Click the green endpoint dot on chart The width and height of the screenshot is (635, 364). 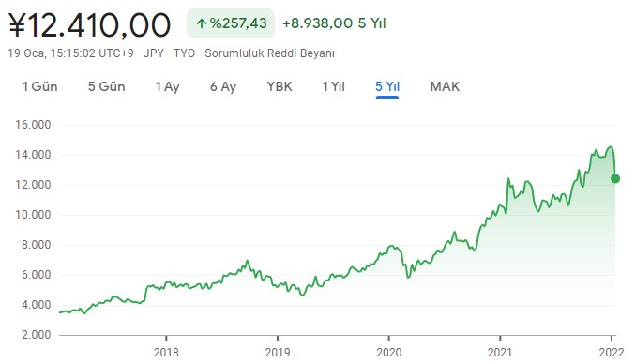pyautogui.click(x=615, y=178)
